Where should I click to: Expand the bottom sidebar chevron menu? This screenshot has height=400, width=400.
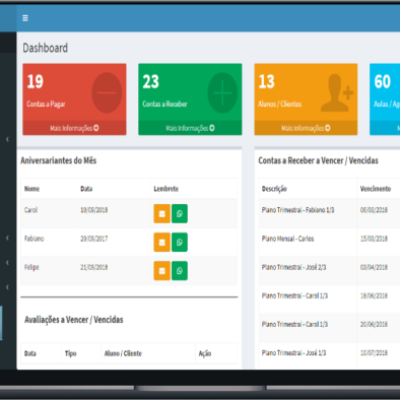7,287
